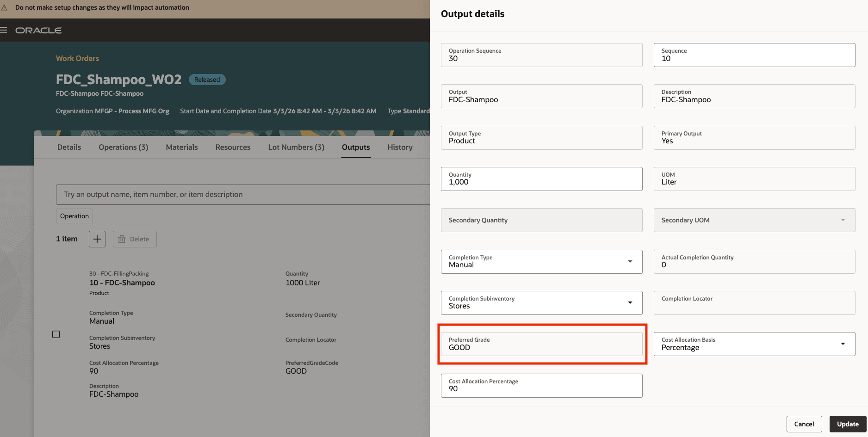
Task: Click the 'Output details' panel heading
Action: (x=472, y=14)
